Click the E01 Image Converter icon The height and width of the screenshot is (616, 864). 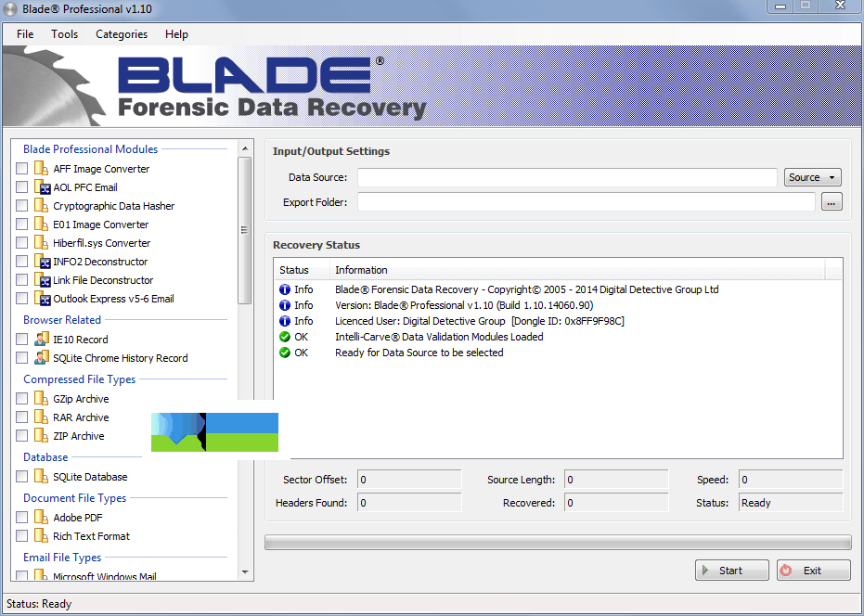42,225
